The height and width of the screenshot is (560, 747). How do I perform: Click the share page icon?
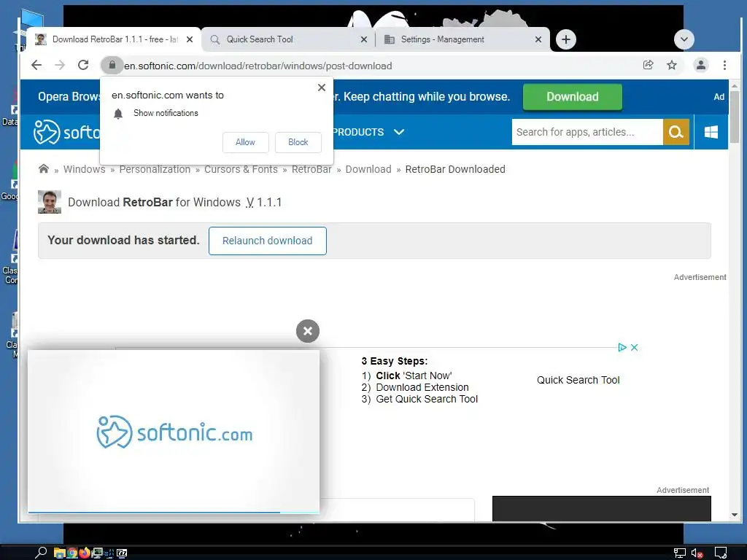(x=648, y=65)
